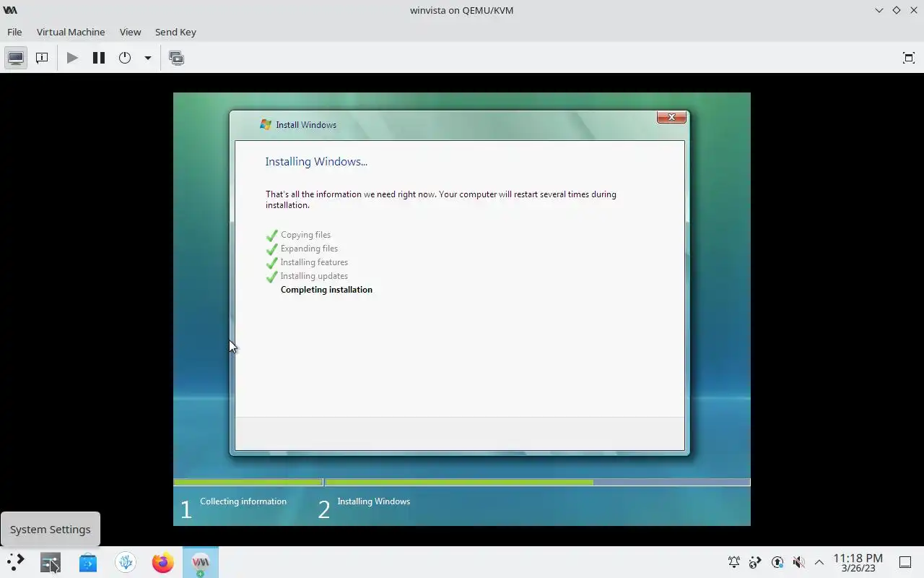Open the clock showing 11:18 PM
Image resolution: width=924 pixels, height=578 pixels.
(x=858, y=563)
